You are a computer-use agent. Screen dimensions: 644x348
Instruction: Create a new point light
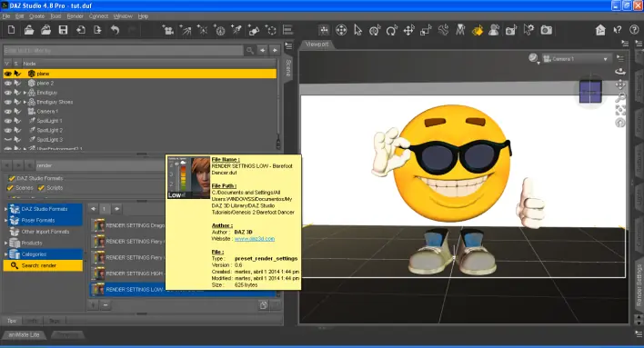pos(203,30)
